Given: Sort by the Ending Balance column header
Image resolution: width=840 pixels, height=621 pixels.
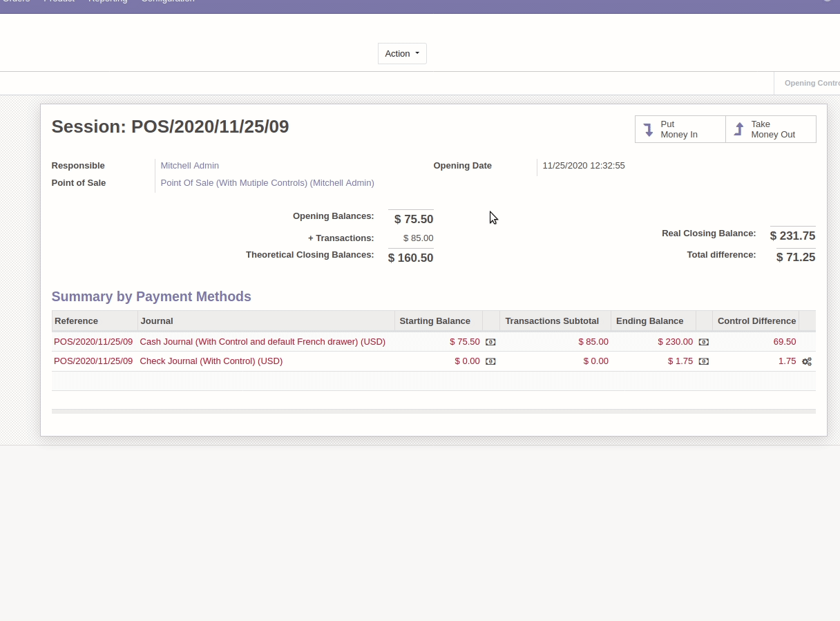Looking at the screenshot, I should [x=653, y=321].
